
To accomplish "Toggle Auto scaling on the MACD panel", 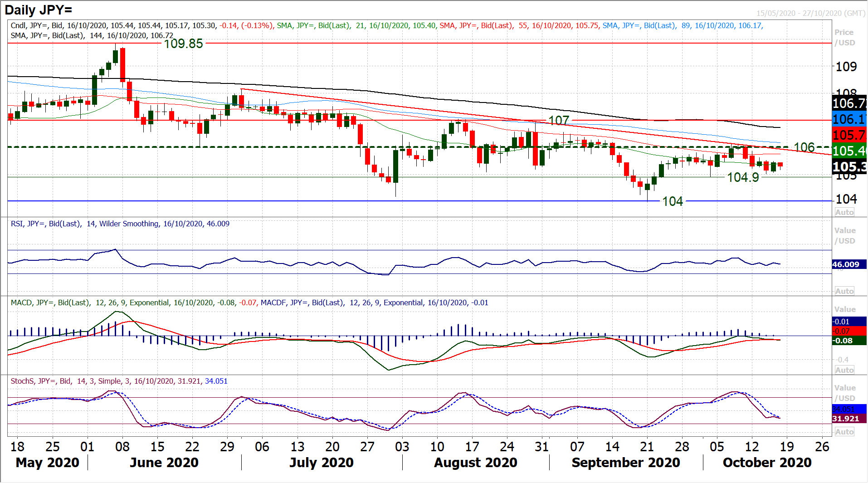I will 844,370.
